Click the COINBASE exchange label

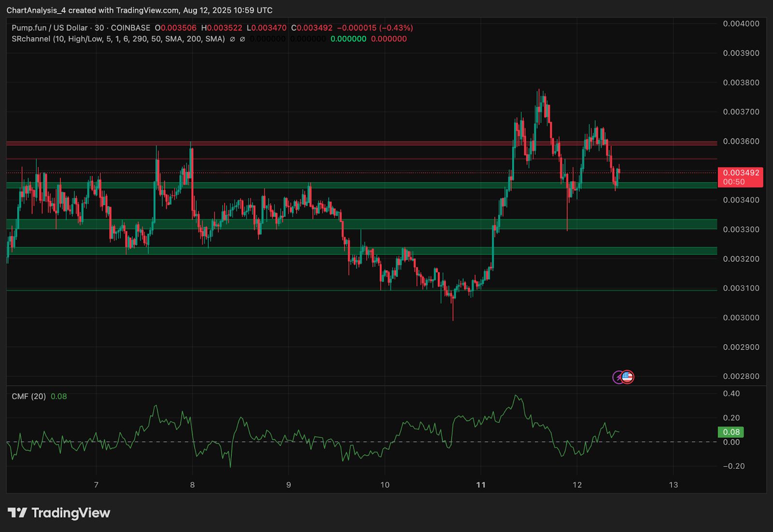coord(130,28)
